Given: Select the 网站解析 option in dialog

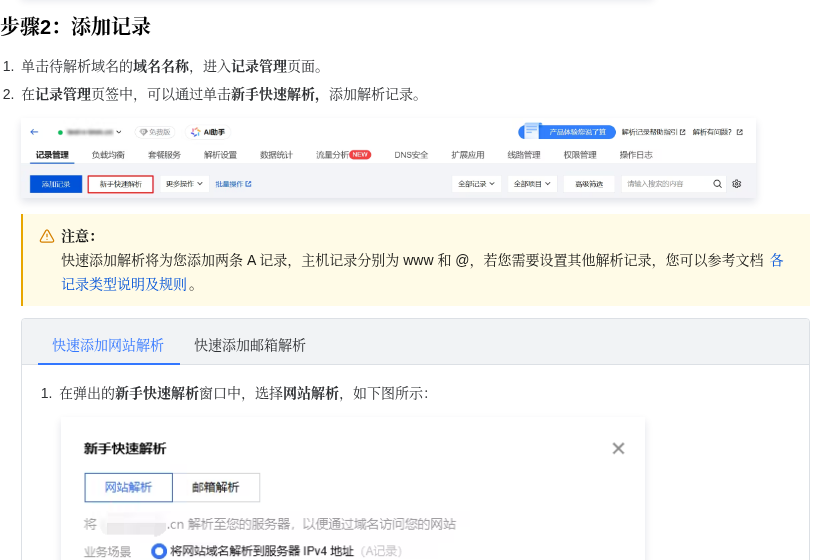Looking at the screenshot, I should pos(129,487).
